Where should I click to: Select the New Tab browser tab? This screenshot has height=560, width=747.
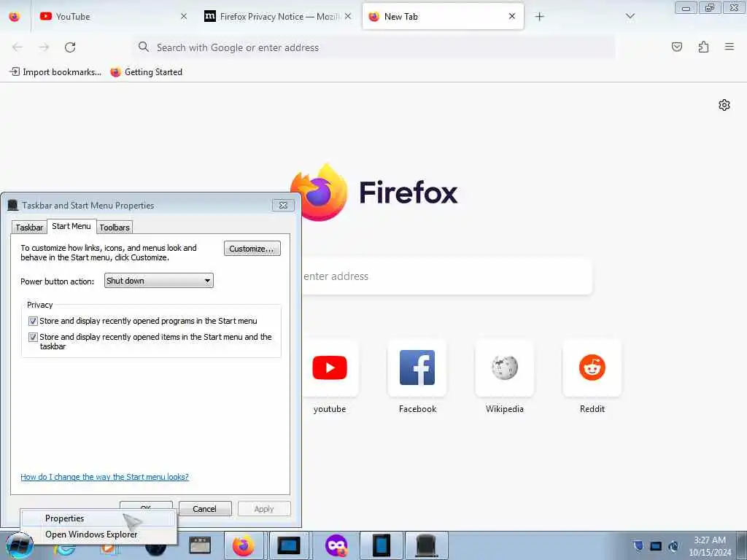tap(443, 17)
